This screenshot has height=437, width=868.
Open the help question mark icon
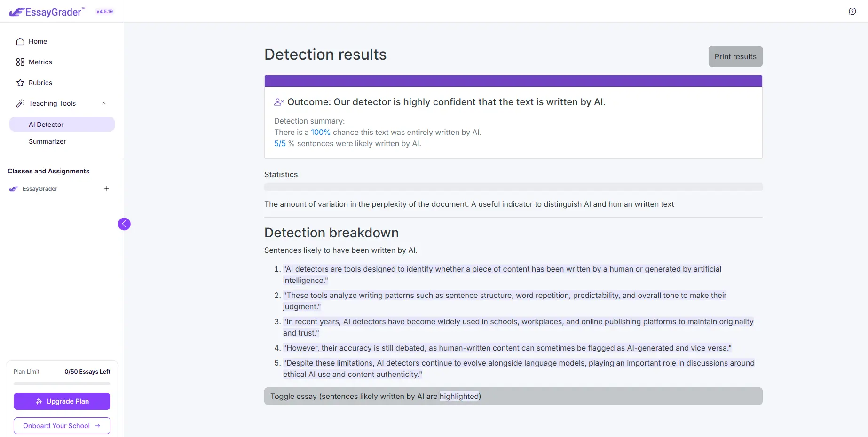click(x=852, y=11)
